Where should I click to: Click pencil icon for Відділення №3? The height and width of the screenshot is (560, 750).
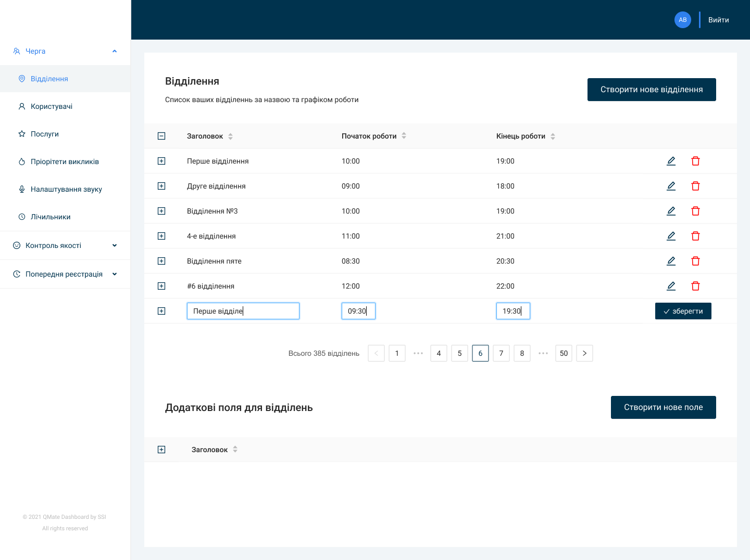(671, 211)
